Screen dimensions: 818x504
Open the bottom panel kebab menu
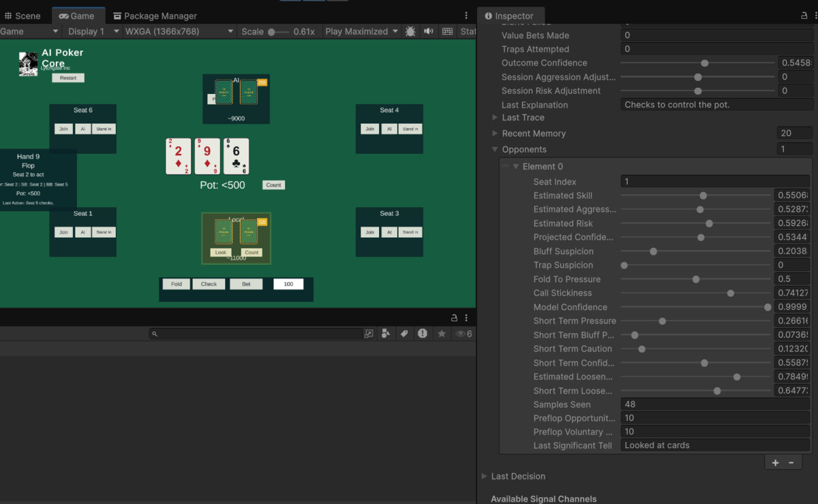pyautogui.click(x=466, y=317)
